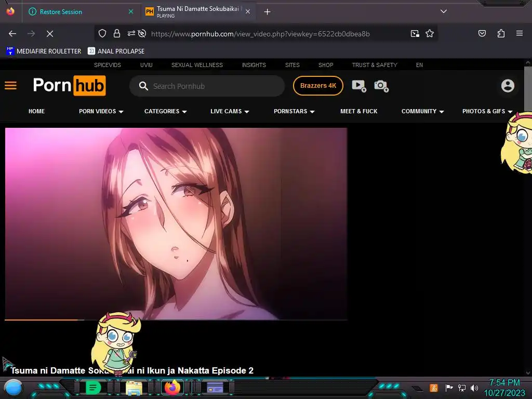Click the site logo to go home
Viewport: 532px width, 399px height.
[69, 86]
